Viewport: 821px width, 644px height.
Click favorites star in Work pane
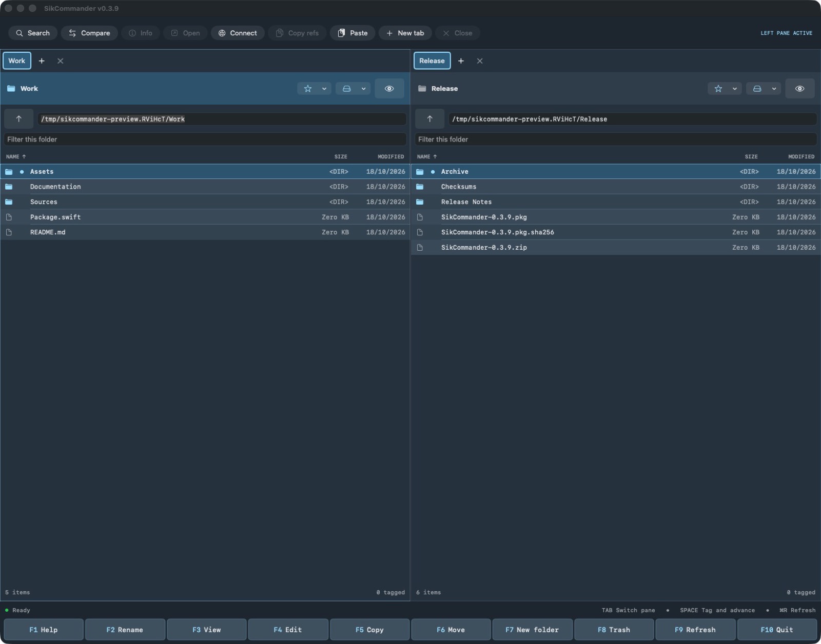(308, 89)
